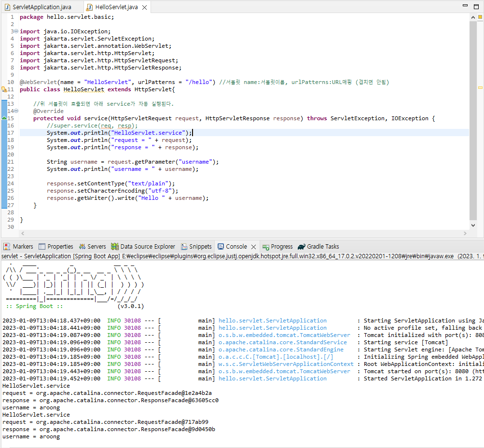
Task: Click the editor scrollbar up arrow
Action: click(473, 17)
